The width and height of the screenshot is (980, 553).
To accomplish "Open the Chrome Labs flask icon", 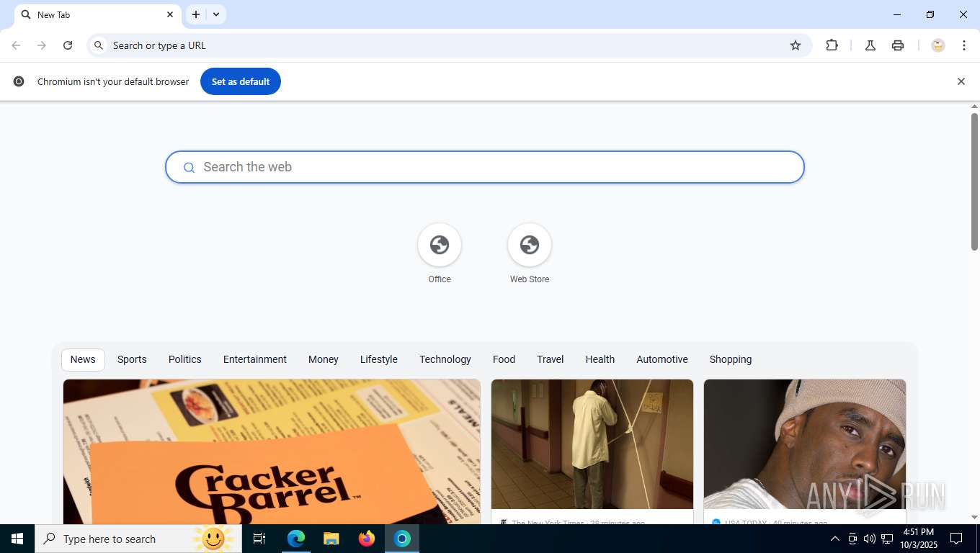I will 870,45.
